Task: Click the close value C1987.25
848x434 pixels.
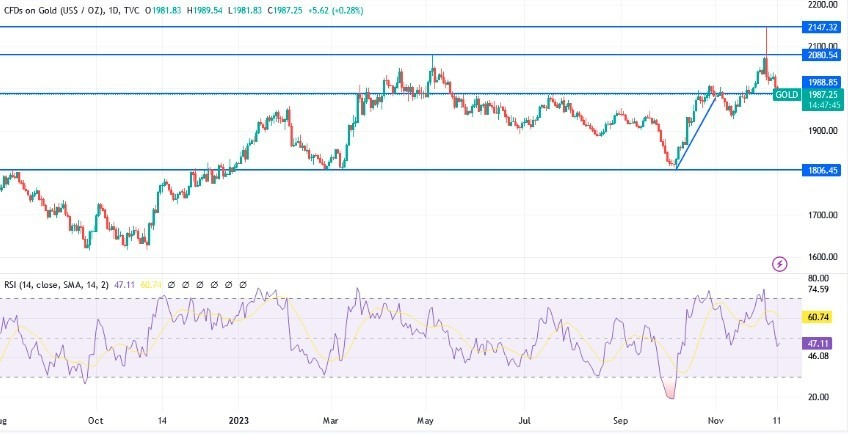Action: 283,10
